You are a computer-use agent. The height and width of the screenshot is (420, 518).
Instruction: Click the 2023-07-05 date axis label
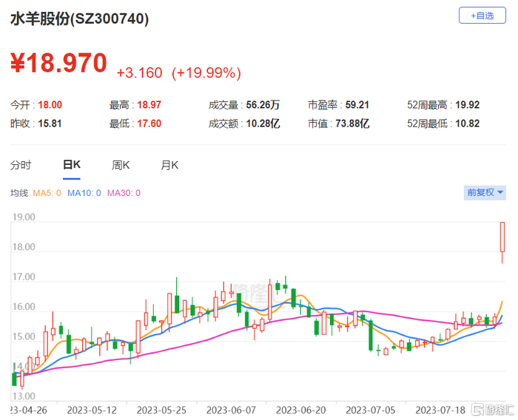(370, 410)
